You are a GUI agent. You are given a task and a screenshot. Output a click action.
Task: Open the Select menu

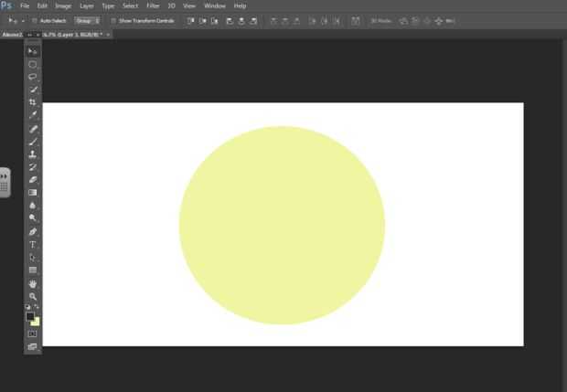[130, 5]
